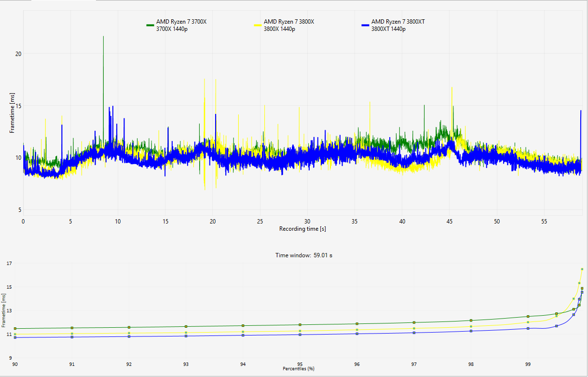Select the yellow marker at the 97th percentile
This screenshot has height=377, width=588.
coord(414,328)
